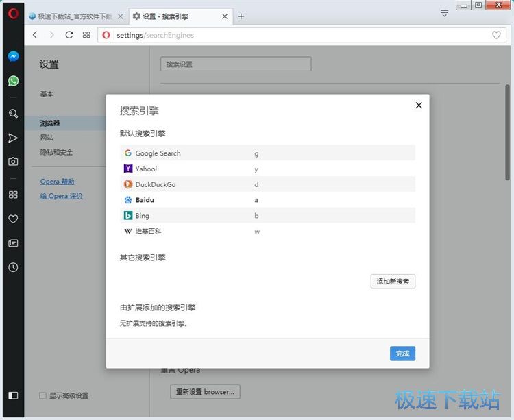Select the 维基百科 engine row

coord(267,231)
